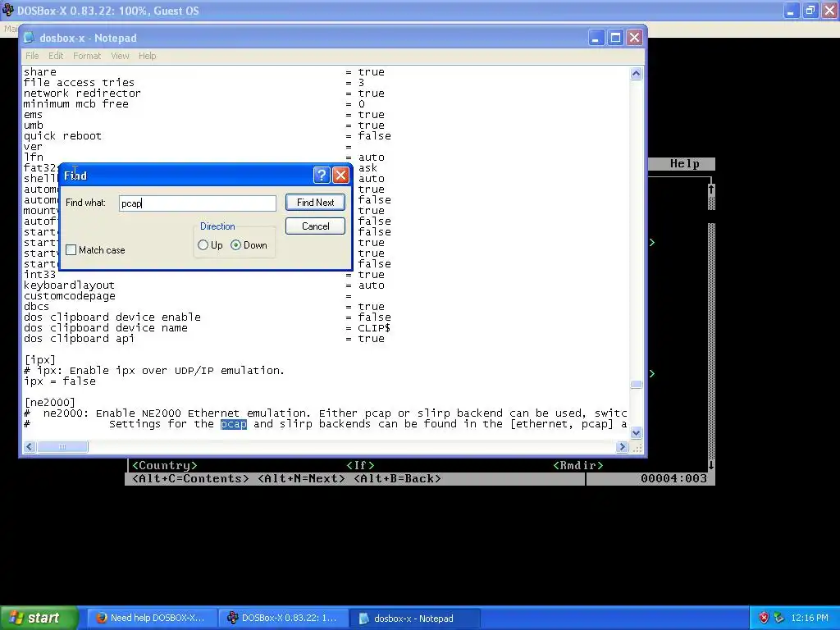Click <Alt+N=Next> in the DOS help bar
This screenshot has height=630, width=840.
coord(302,478)
